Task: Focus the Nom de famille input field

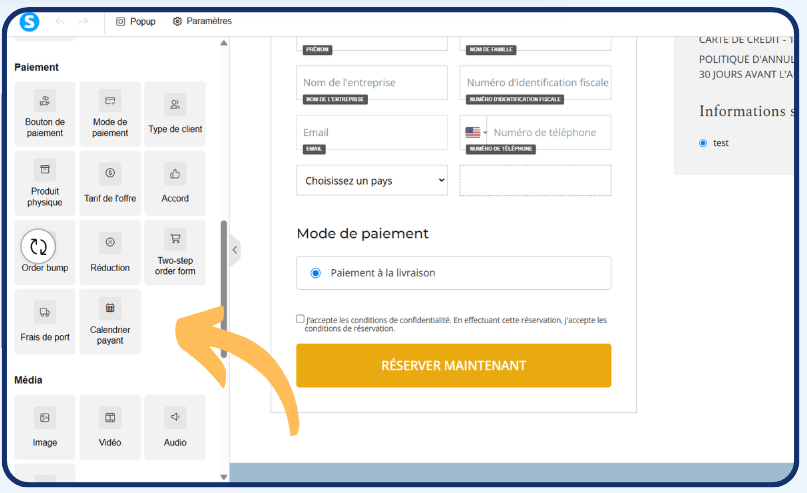Action: pyautogui.click(x=535, y=43)
